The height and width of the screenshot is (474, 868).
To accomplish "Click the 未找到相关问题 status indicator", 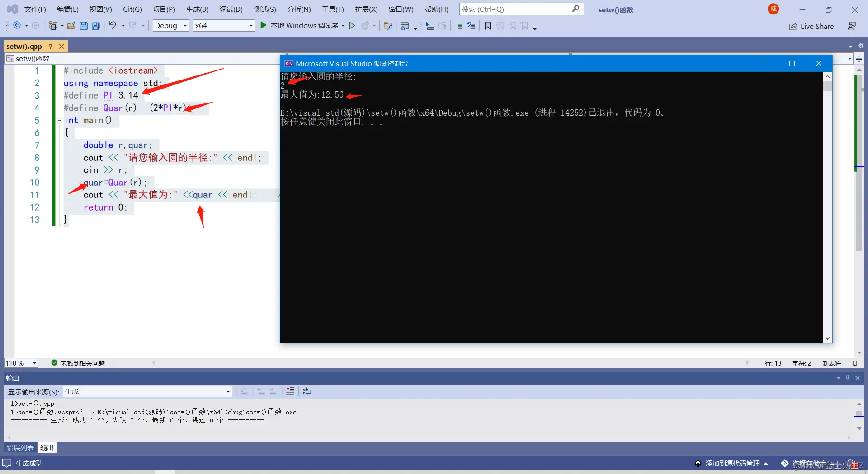I will (x=78, y=363).
